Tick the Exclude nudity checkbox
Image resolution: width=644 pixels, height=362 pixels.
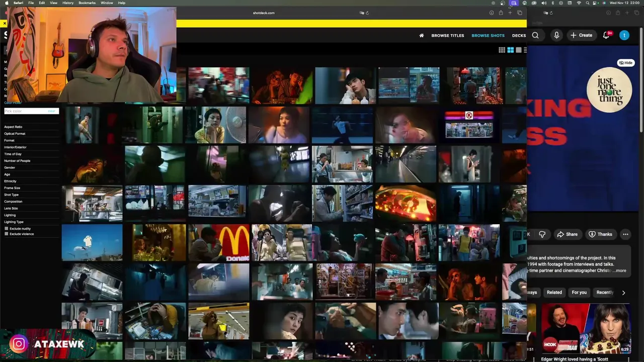click(7, 229)
